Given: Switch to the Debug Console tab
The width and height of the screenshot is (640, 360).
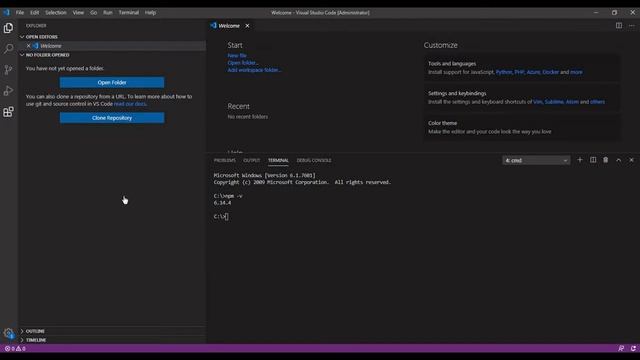Looking at the screenshot, I should click(x=314, y=160).
